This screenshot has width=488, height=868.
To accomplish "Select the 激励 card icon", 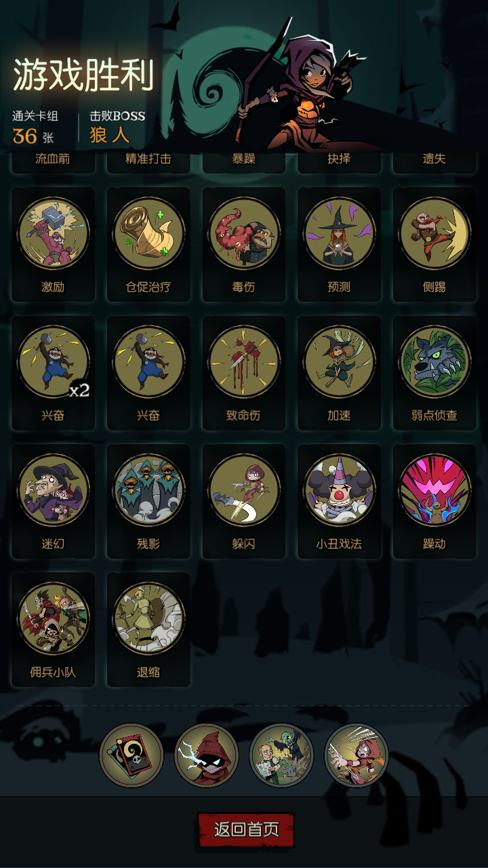I will (x=53, y=233).
